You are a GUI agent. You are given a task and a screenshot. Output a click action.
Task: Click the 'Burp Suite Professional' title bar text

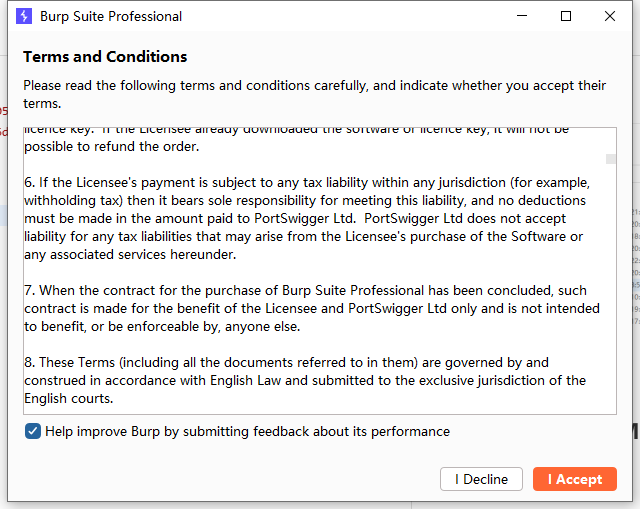(x=111, y=16)
